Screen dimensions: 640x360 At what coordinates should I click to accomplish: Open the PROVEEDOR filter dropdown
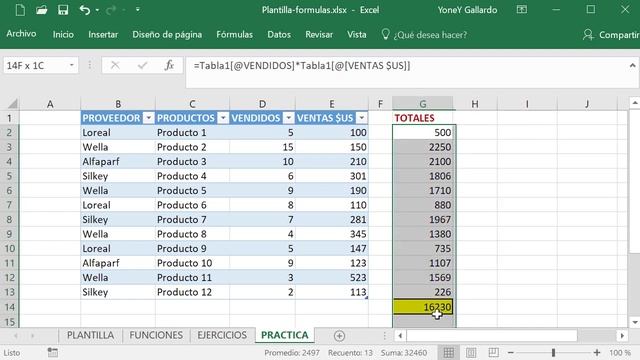[149, 118]
